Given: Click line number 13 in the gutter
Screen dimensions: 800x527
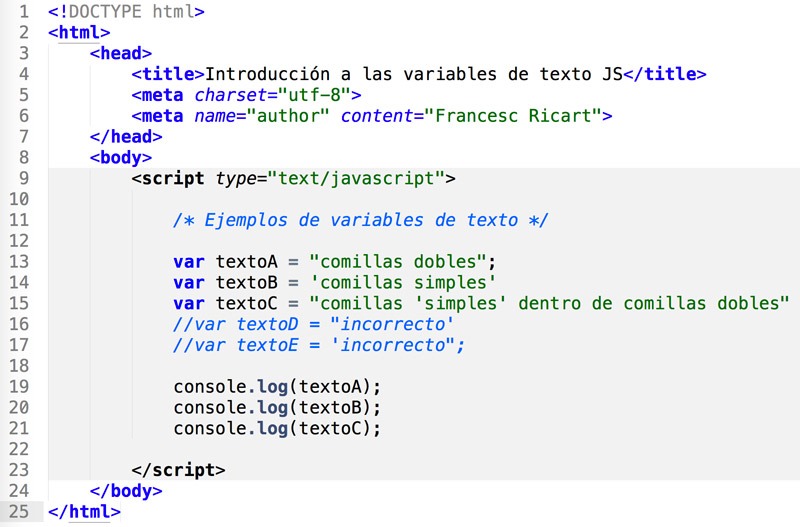Looking at the screenshot, I should tap(19, 262).
